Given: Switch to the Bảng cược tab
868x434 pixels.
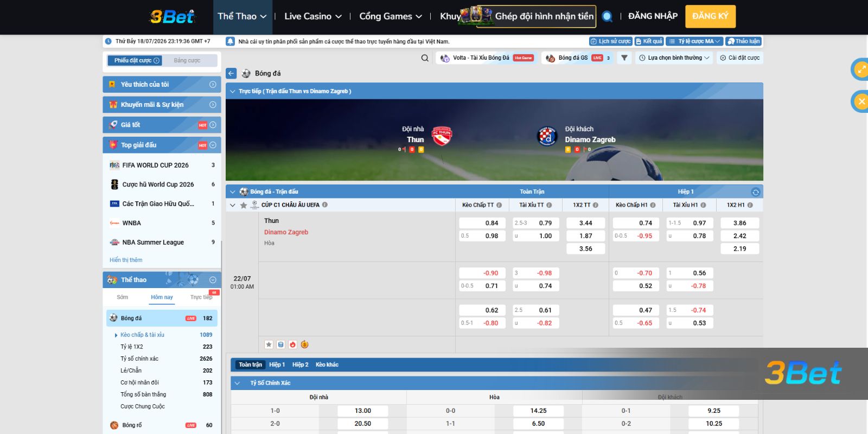Looking at the screenshot, I should 187,61.
